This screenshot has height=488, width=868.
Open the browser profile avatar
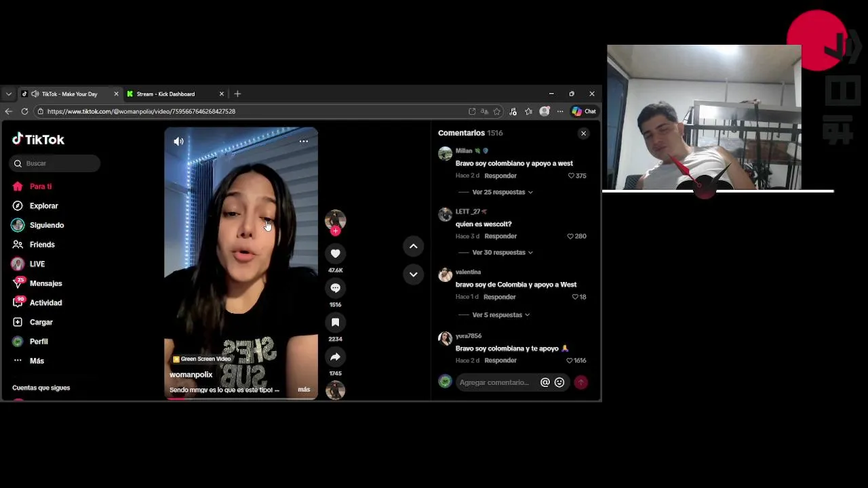tap(544, 112)
